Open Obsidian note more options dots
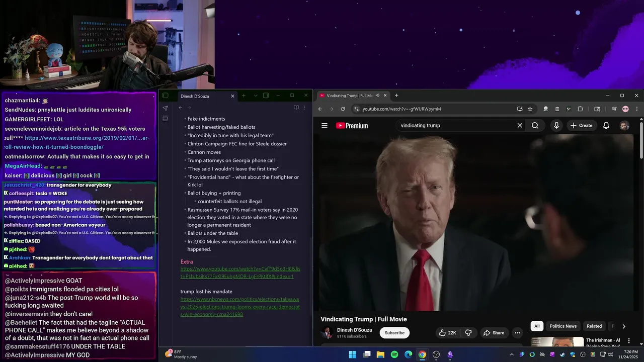The height and width of the screenshot is (362, 644). coord(304,108)
